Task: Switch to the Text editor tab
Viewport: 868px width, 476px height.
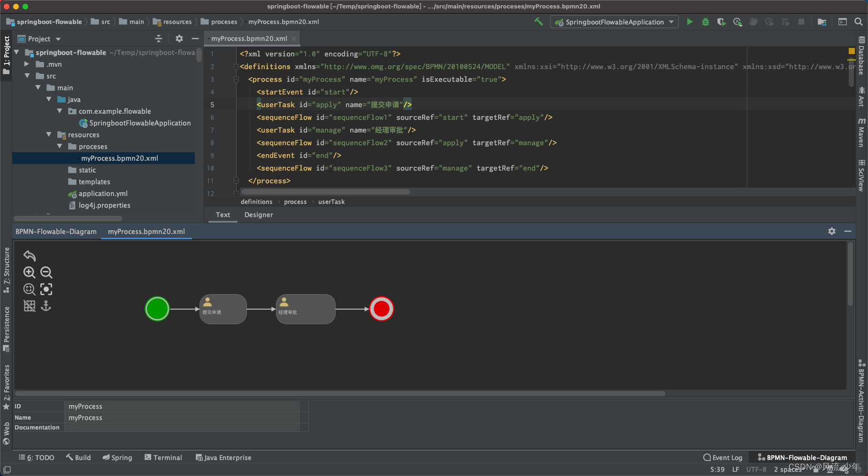Action: click(x=223, y=215)
